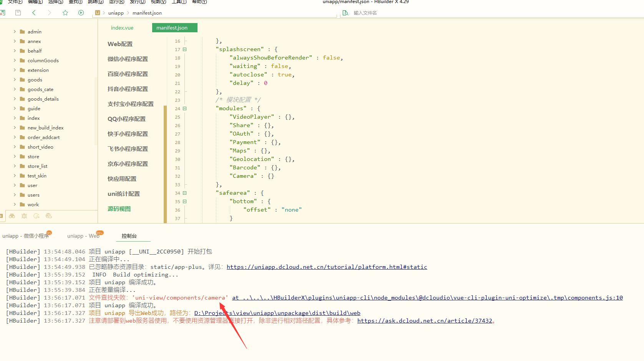Click the Save file toolbar icon
644x361 pixels.
(18, 13)
